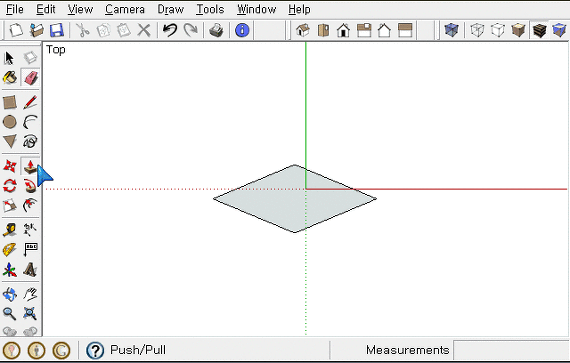Select the Follow Me tool
The height and width of the screenshot is (363, 570).
[x=30, y=186]
